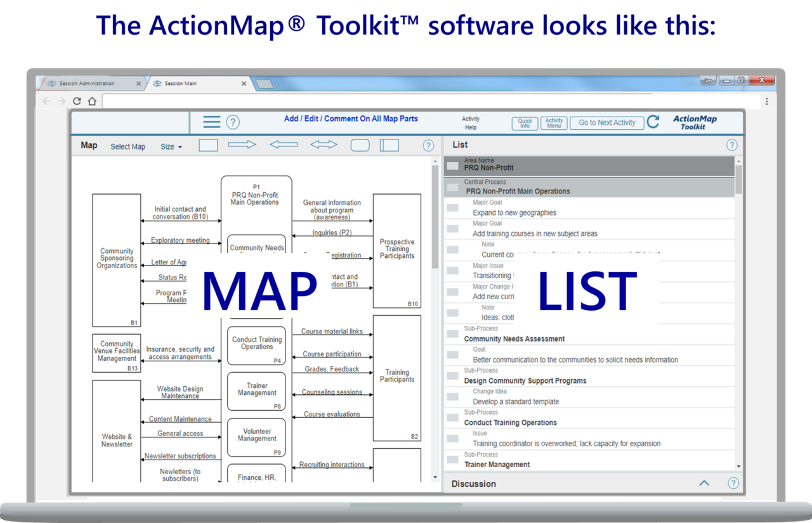Select the rounded rectangle shape tool
Image resolution: width=812 pixels, height=523 pixels.
[x=360, y=145]
